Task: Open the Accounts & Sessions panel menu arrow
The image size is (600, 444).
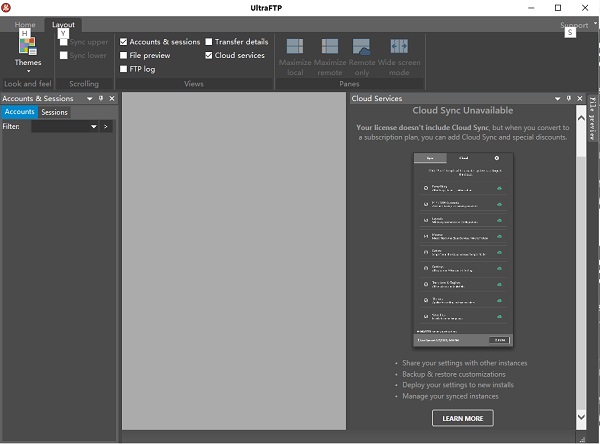Action: tap(90, 99)
